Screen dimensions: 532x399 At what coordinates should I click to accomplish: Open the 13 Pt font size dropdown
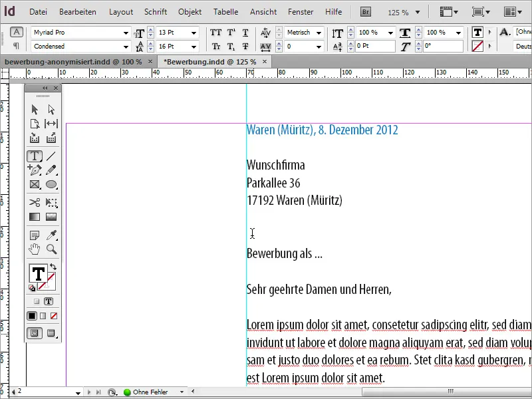click(x=194, y=33)
